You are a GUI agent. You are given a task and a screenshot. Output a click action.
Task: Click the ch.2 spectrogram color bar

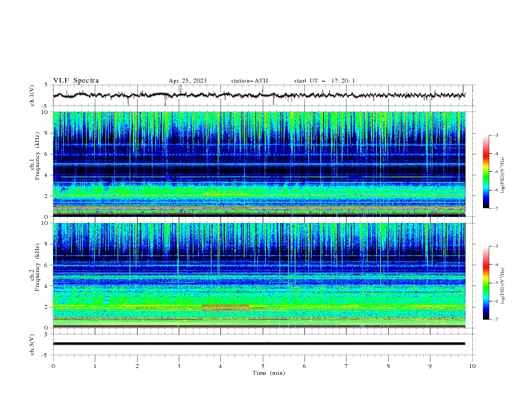[486, 283]
